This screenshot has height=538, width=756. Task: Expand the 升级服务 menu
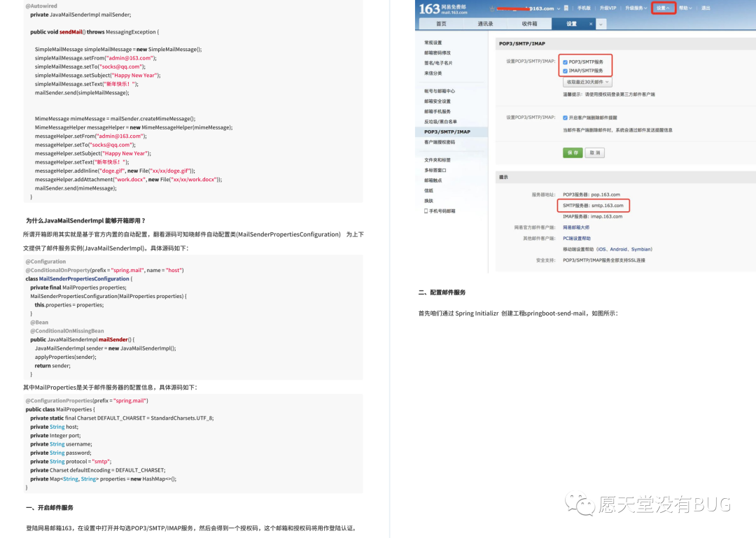(636, 8)
